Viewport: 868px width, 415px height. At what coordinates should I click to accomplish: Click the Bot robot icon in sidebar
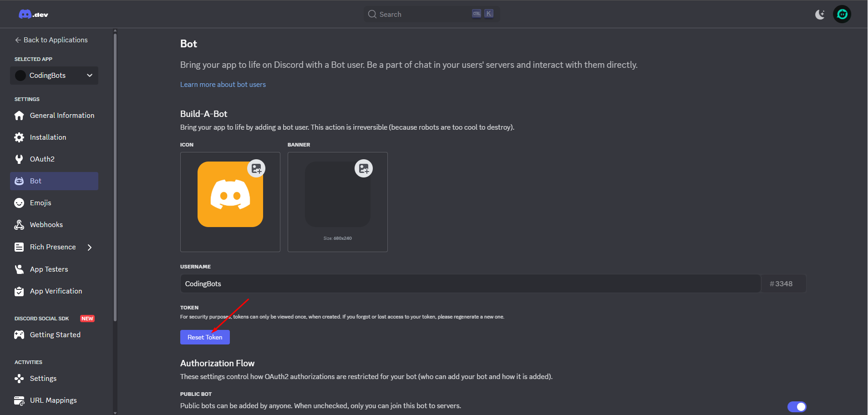click(19, 181)
